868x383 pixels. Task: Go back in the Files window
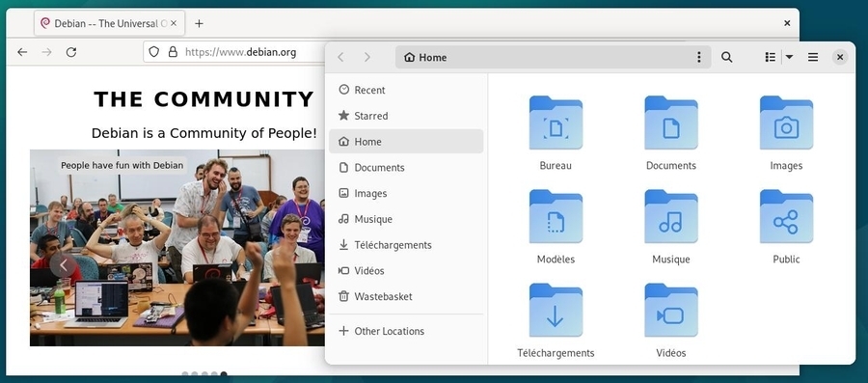click(x=341, y=57)
